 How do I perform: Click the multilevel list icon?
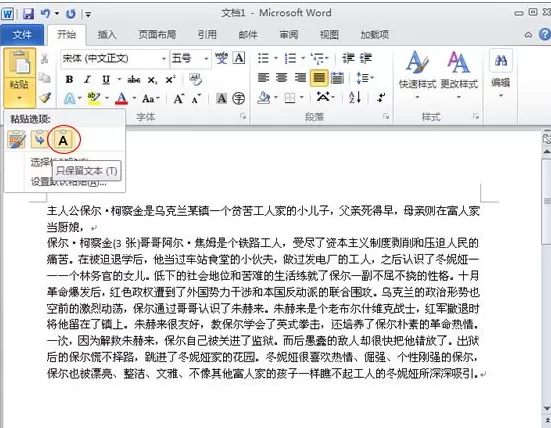pos(318,58)
